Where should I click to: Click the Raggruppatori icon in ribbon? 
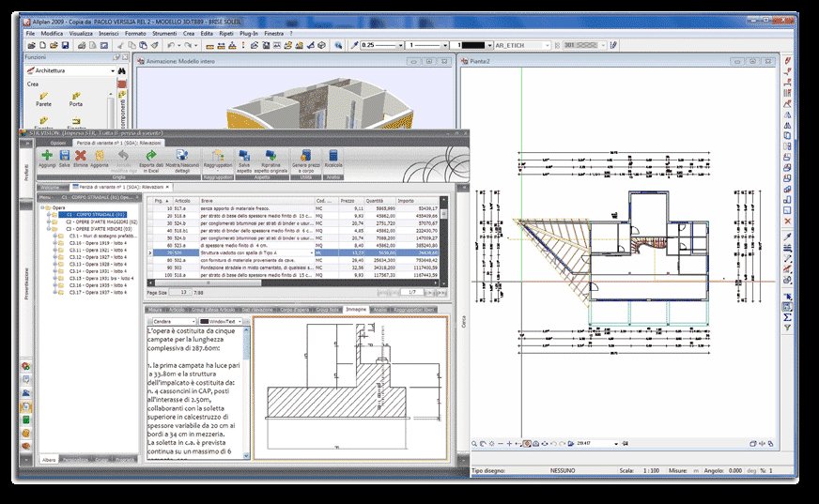pos(217,154)
